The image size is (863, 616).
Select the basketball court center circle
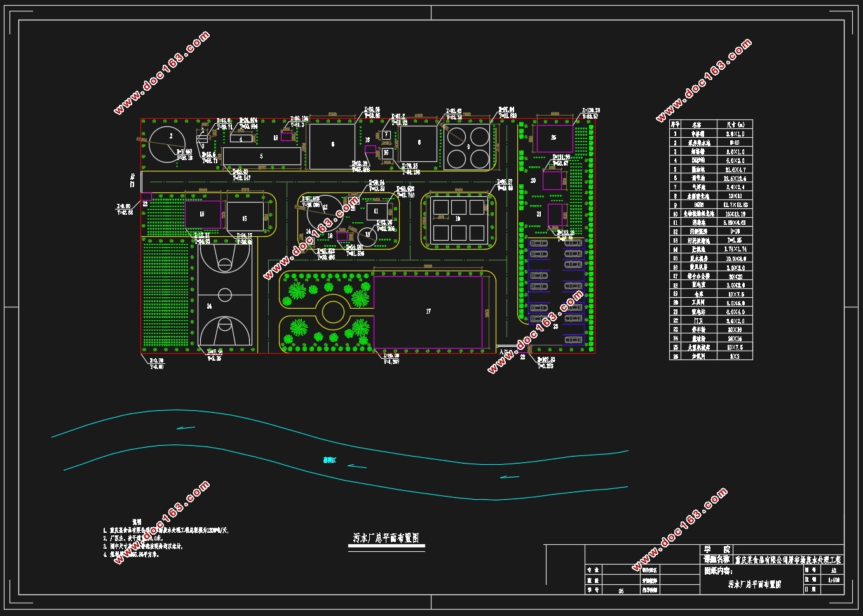(225, 295)
